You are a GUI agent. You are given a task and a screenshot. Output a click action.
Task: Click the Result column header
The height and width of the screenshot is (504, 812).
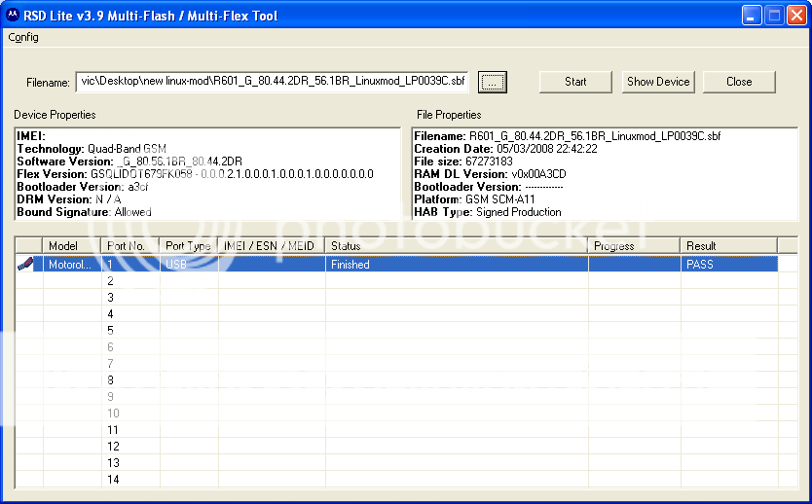tap(728, 246)
